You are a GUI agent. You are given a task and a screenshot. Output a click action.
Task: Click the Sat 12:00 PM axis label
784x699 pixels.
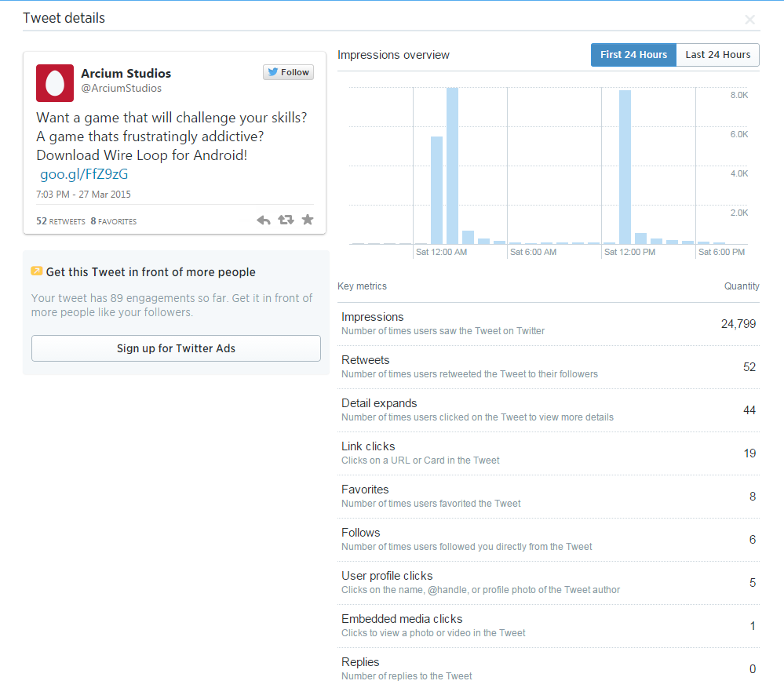[x=629, y=252]
